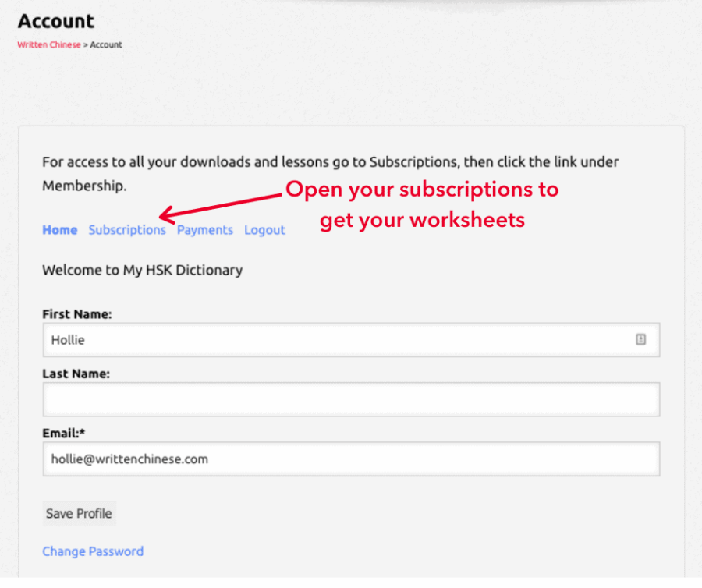The height and width of the screenshot is (588, 702).
Task: Open the Change Password link
Action: [93, 551]
